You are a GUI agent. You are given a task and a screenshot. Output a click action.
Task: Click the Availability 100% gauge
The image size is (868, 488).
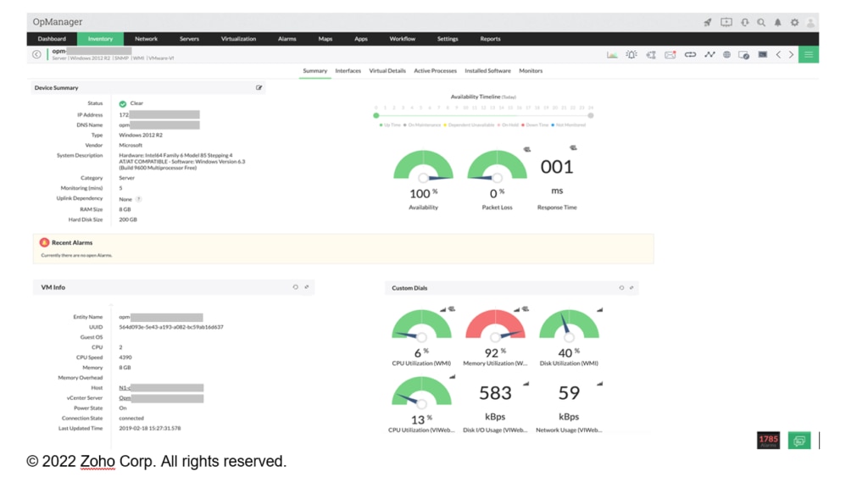(x=424, y=166)
